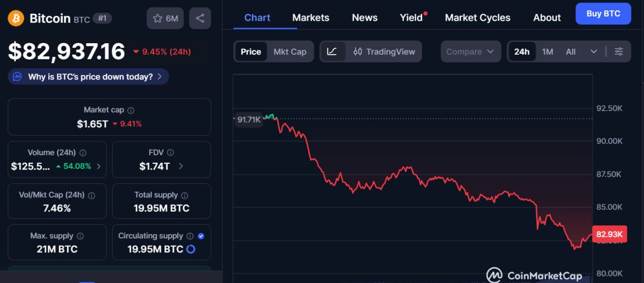Select Price chart toggle
This screenshot has width=644, height=283.
(x=251, y=52)
